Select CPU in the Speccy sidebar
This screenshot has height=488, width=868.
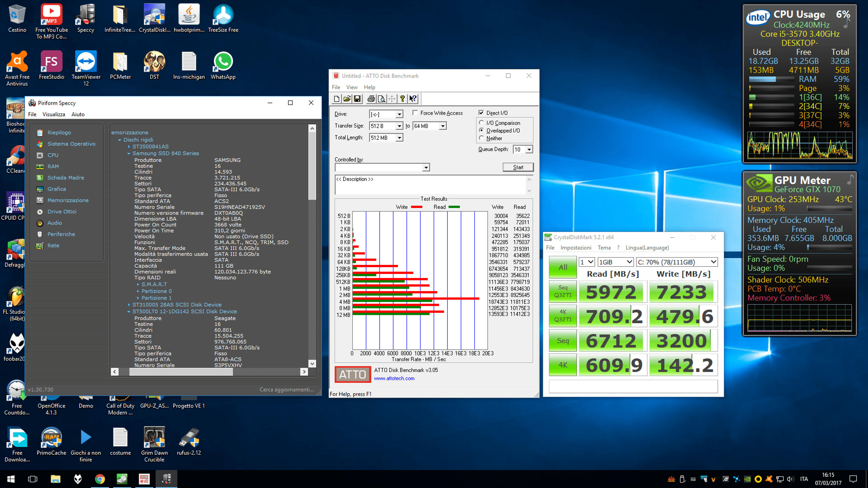[53, 155]
